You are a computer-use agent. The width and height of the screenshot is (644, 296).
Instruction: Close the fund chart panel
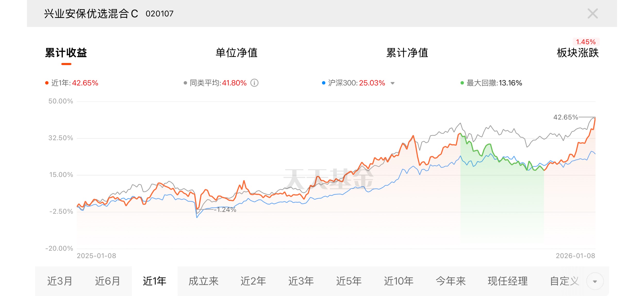click(592, 14)
